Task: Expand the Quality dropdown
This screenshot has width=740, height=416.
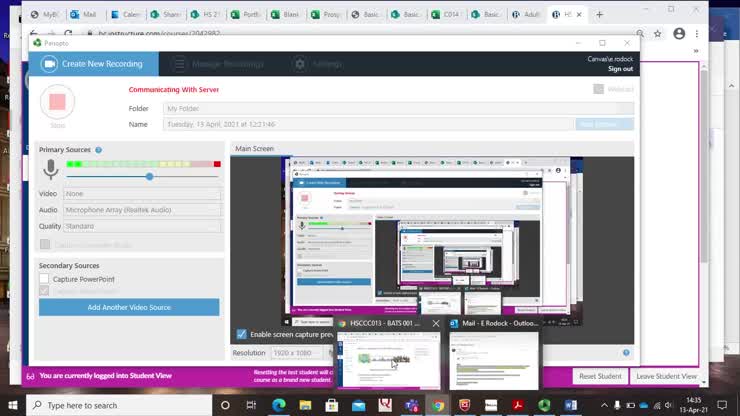Action: pos(141,226)
